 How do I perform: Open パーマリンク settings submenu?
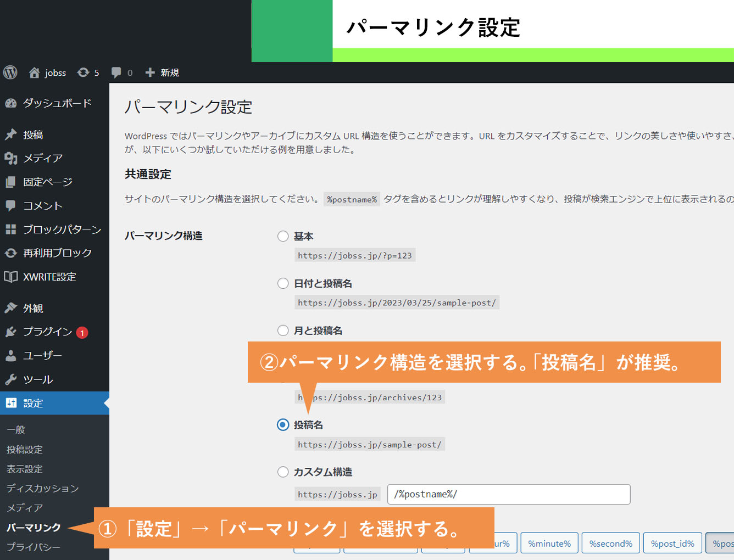coord(34,528)
